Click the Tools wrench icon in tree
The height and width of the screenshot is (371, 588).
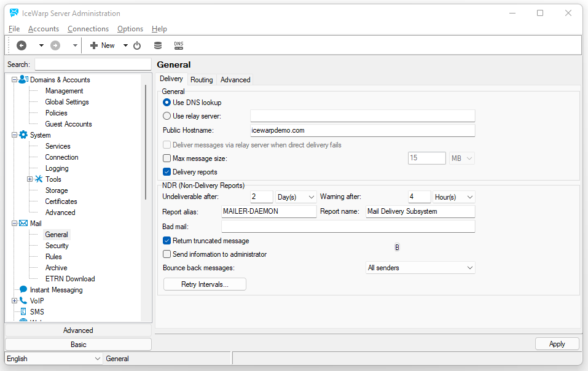[39, 179]
